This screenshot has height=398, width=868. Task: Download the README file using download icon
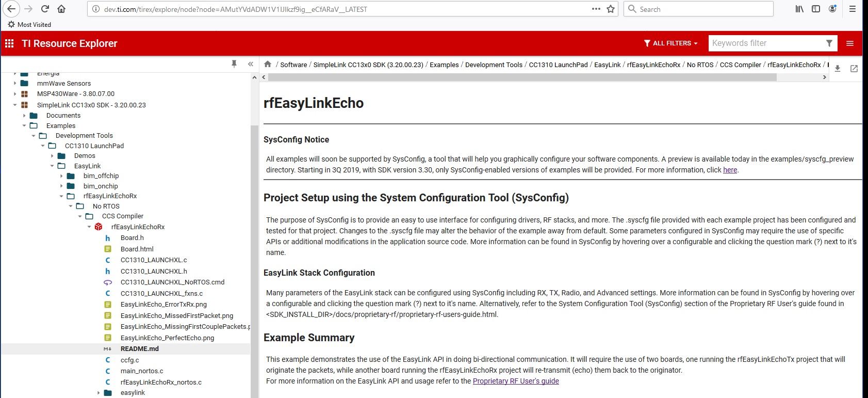point(838,69)
